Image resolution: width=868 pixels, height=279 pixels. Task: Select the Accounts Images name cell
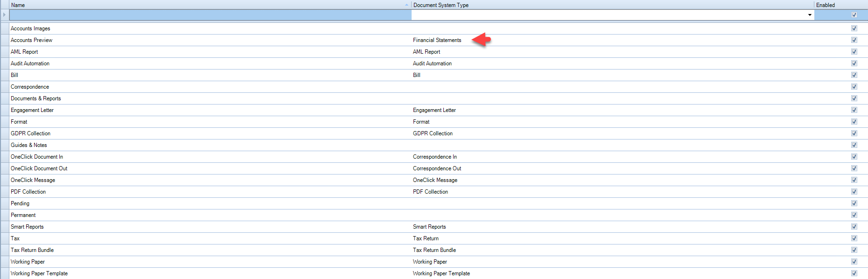pyautogui.click(x=210, y=28)
